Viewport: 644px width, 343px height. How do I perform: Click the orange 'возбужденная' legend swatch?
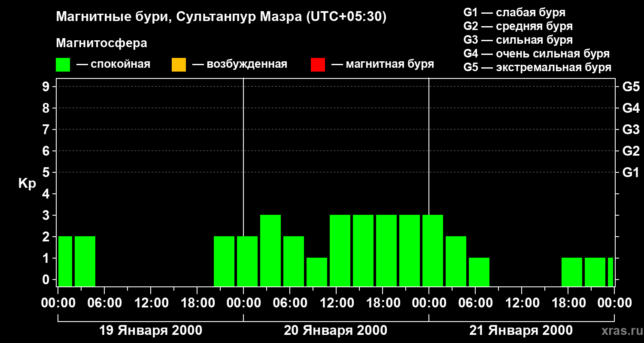coord(179,65)
